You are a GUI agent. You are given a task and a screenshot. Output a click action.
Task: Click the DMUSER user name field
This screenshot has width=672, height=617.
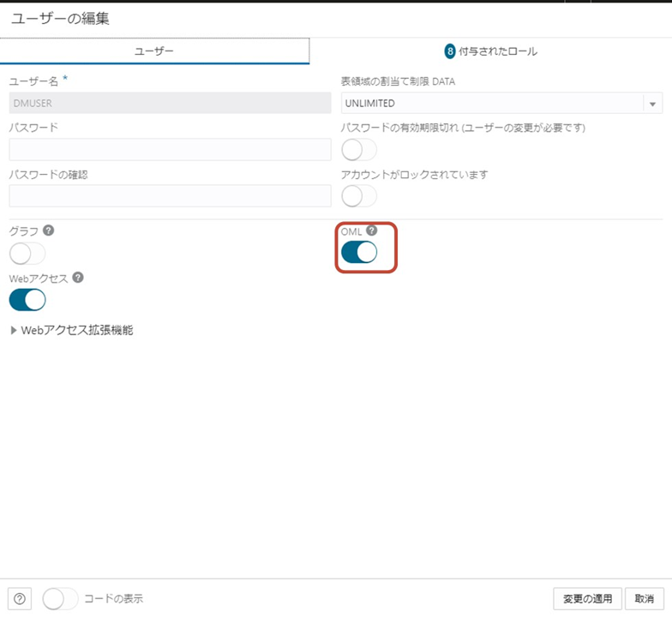(170, 103)
